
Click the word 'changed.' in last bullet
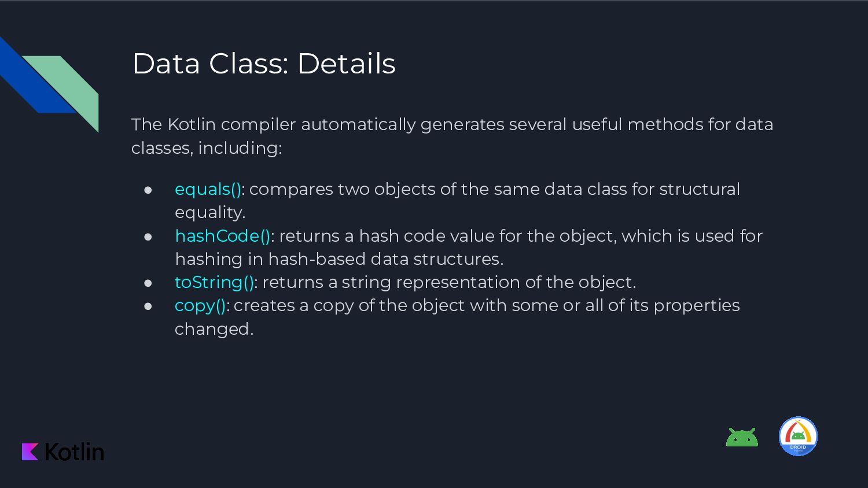coord(214,329)
